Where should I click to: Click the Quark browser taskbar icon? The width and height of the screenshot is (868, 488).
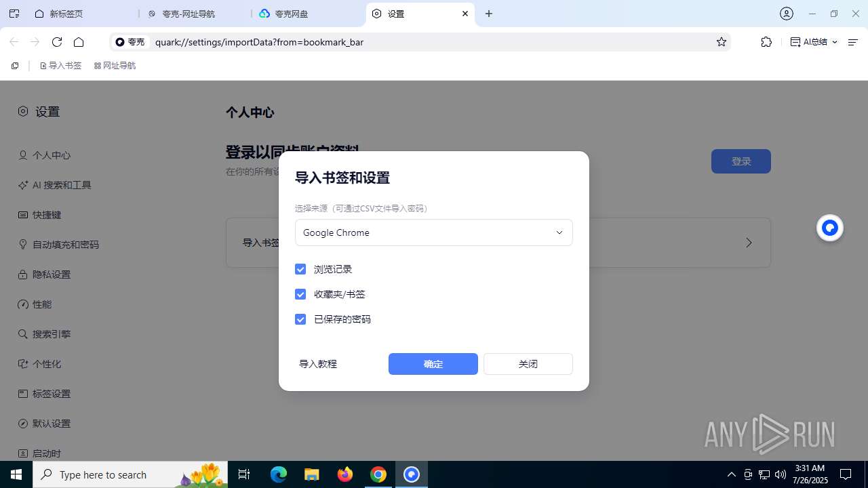tap(412, 474)
